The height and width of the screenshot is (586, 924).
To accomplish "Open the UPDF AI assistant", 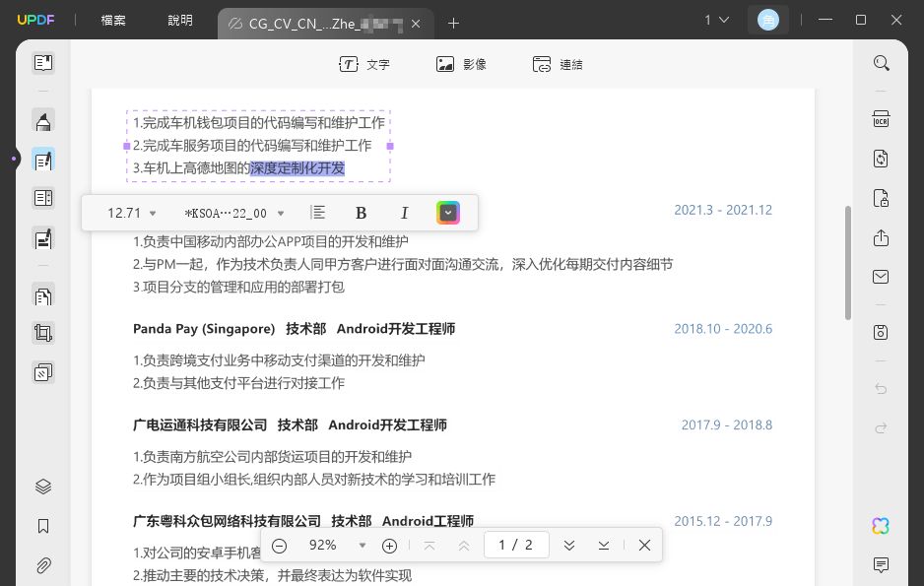I will pos(881,526).
